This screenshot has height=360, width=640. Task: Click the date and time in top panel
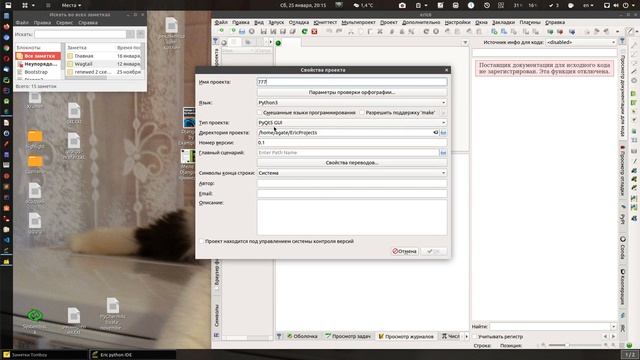click(x=303, y=5)
